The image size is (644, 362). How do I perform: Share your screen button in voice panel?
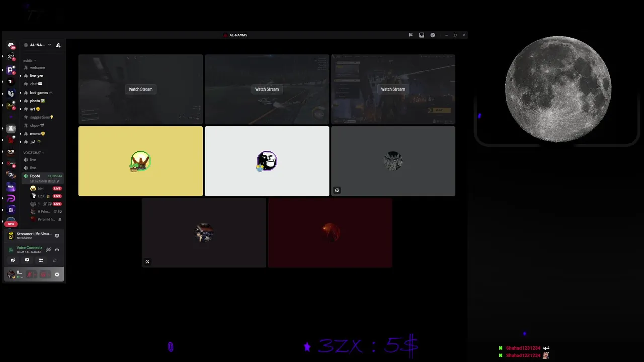(27, 260)
